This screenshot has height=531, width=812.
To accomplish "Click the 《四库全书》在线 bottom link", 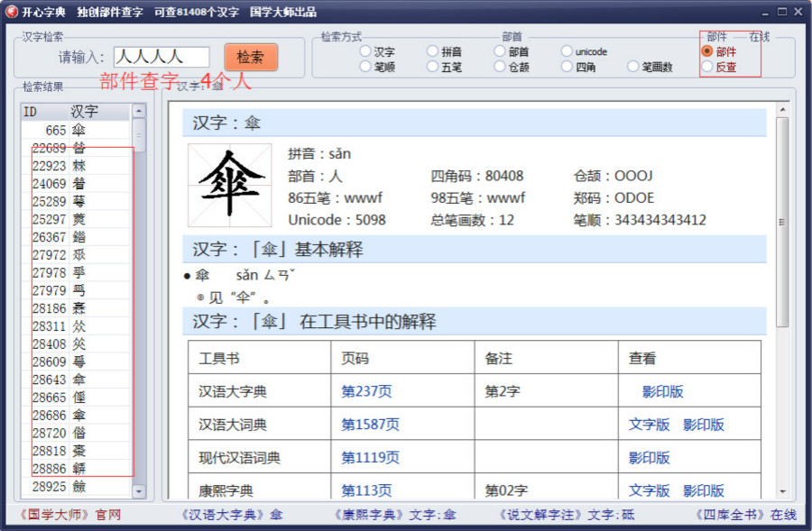I will (745, 515).
